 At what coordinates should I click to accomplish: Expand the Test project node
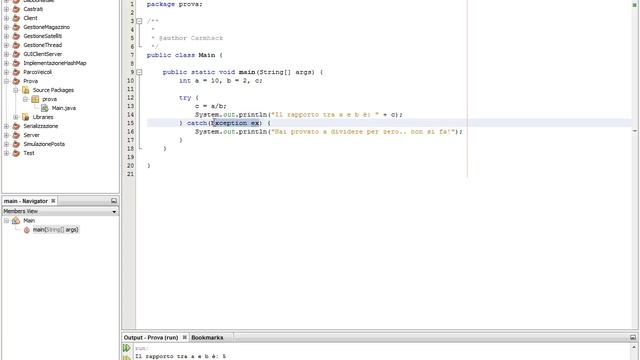click(x=7, y=153)
